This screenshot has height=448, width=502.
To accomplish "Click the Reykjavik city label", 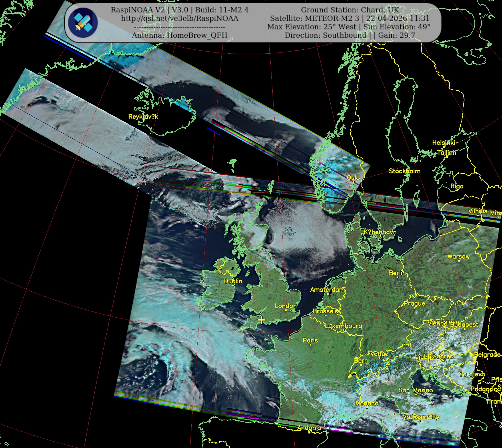I will (x=143, y=117).
